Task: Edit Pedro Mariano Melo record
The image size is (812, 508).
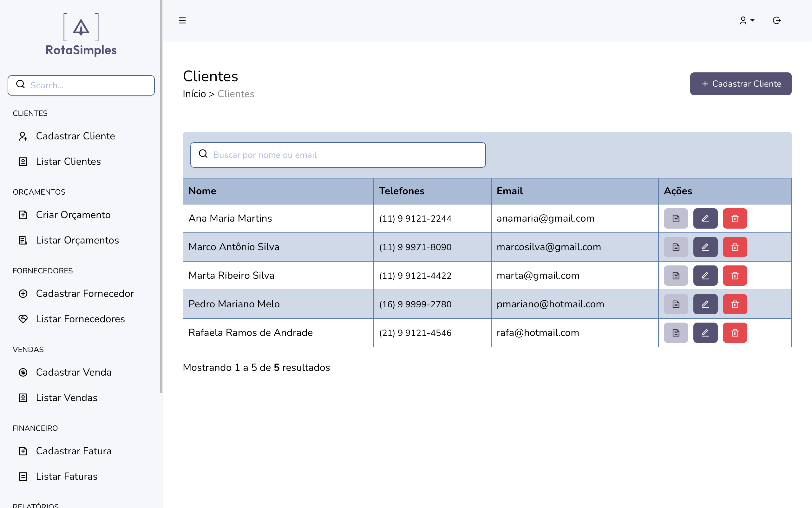Action: coord(705,304)
